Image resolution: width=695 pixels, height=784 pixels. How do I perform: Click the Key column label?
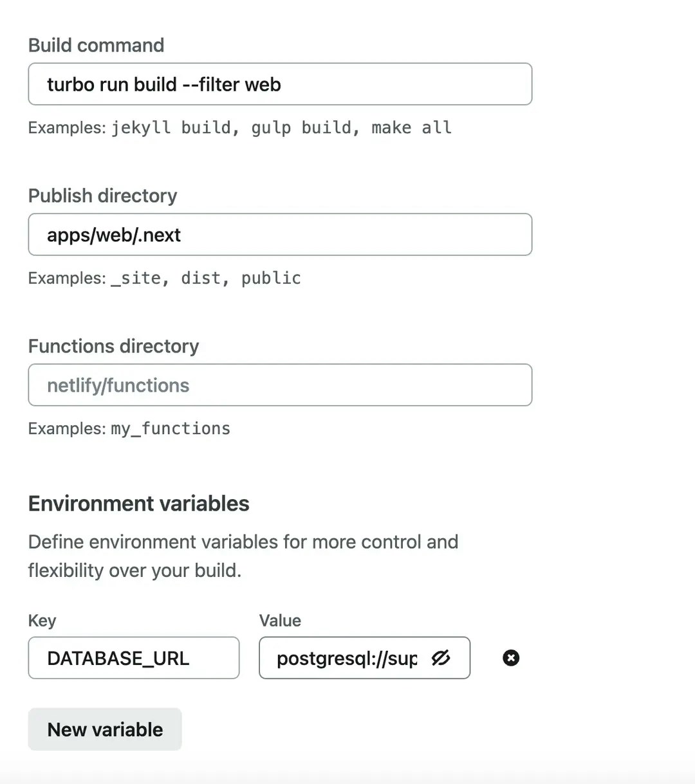pos(42,621)
